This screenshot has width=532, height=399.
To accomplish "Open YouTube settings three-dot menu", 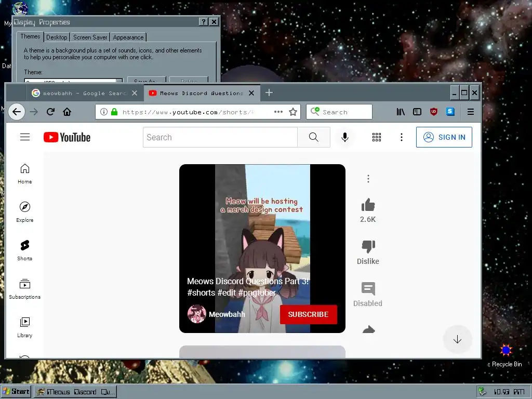I will (x=402, y=137).
